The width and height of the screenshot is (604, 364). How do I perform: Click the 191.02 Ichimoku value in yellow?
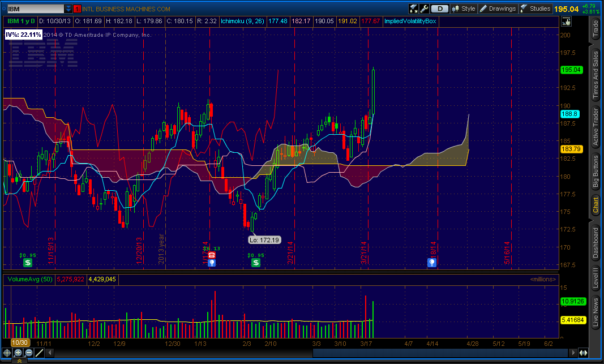(348, 21)
